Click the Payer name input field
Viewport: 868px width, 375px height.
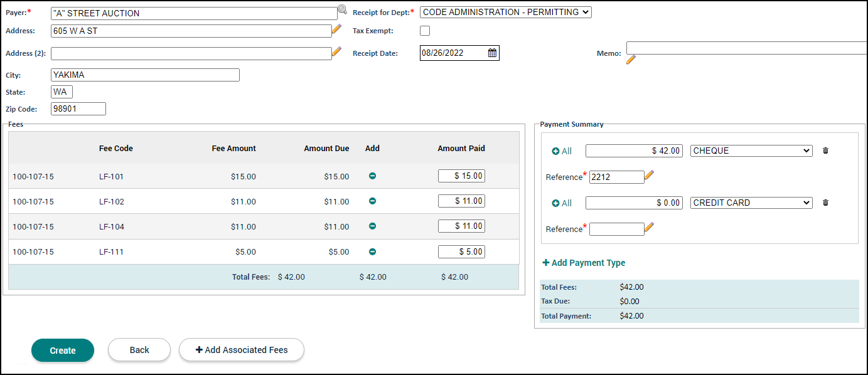(x=194, y=13)
